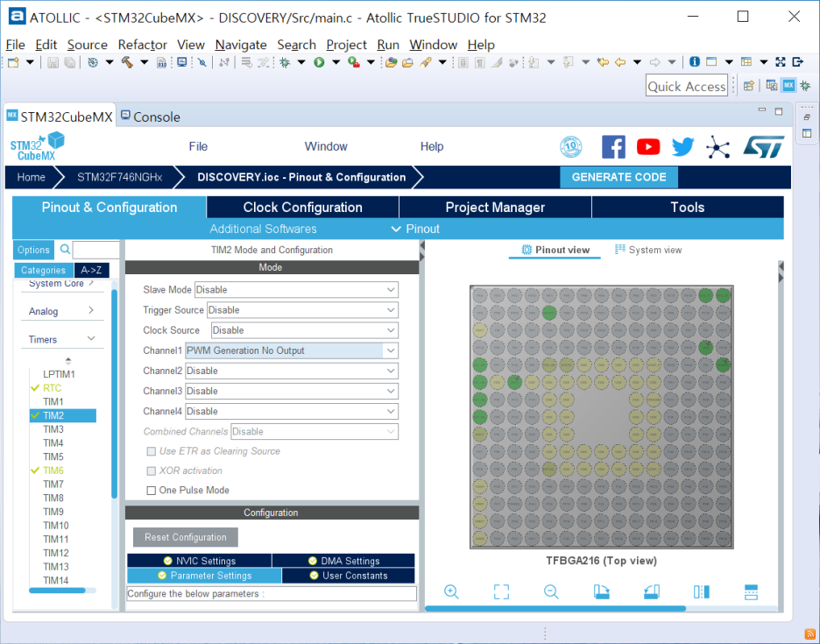The height and width of the screenshot is (644, 820).
Task: Click the New wizard toolbar icon
Action: coord(14,62)
